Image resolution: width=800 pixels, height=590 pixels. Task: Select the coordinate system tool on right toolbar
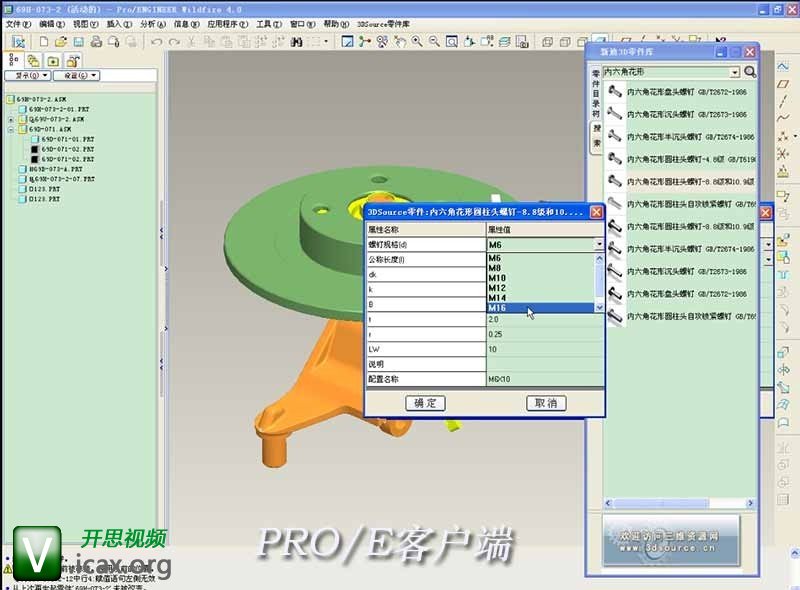[x=783, y=154]
